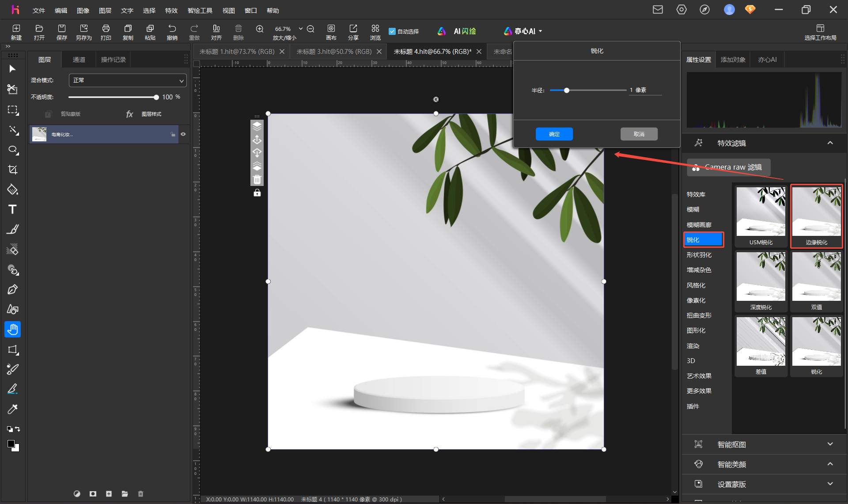Select the brush tool
The height and width of the screenshot is (504, 848).
[x=12, y=229]
